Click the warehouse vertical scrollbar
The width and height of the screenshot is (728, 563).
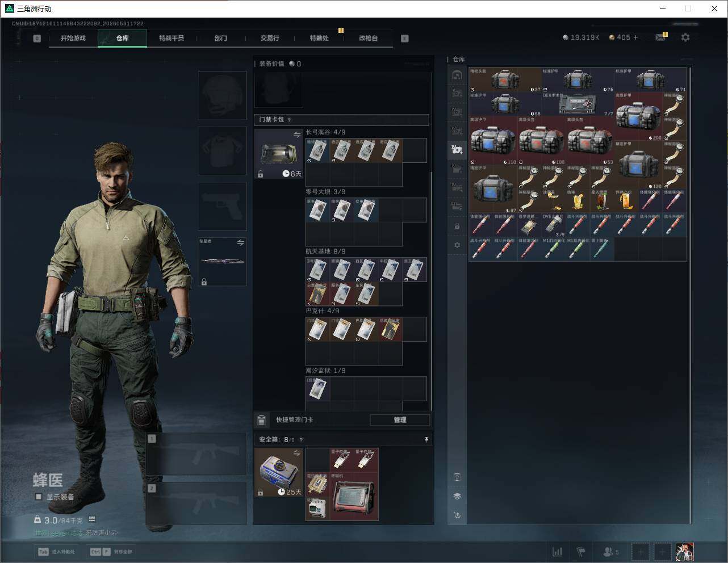pyautogui.click(x=690, y=295)
